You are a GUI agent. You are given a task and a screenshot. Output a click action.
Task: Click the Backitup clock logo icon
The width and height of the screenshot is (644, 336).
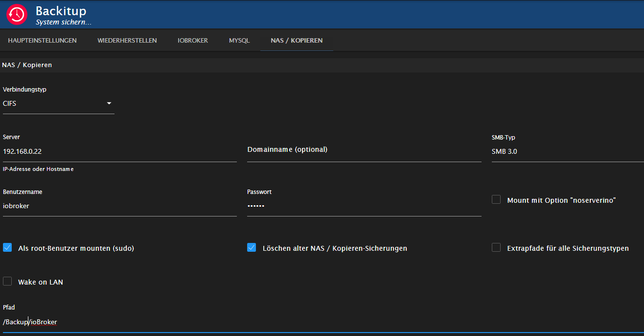tap(17, 14)
